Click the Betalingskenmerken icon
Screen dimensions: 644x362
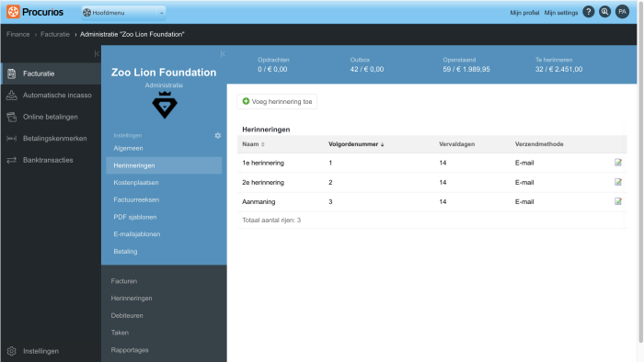(x=11, y=139)
